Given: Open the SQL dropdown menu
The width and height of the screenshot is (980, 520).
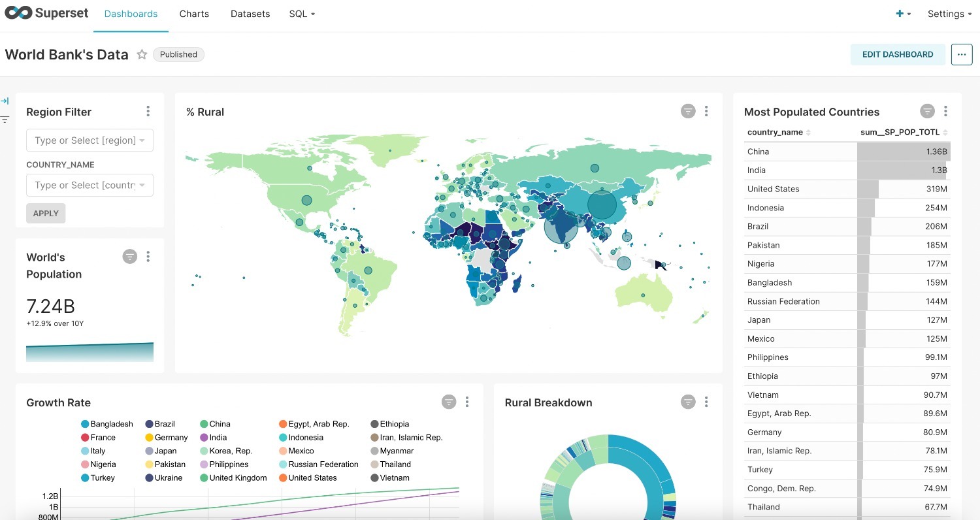Looking at the screenshot, I should [302, 14].
